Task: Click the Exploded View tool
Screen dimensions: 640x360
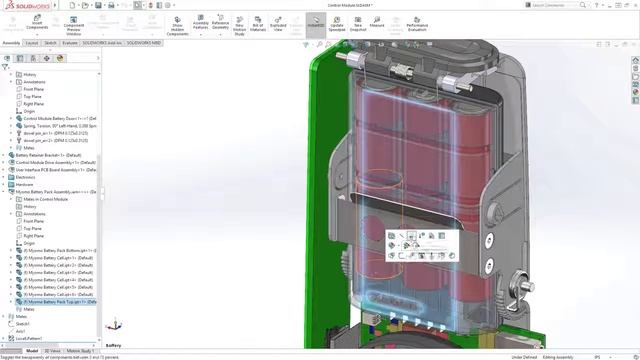Action: tap(278, 24)
